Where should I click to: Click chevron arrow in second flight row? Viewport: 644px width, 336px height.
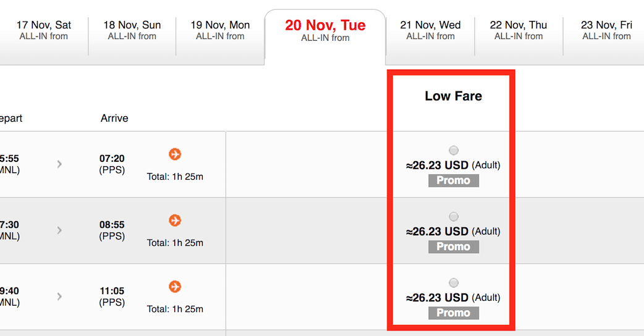click(x=59, y=230)
